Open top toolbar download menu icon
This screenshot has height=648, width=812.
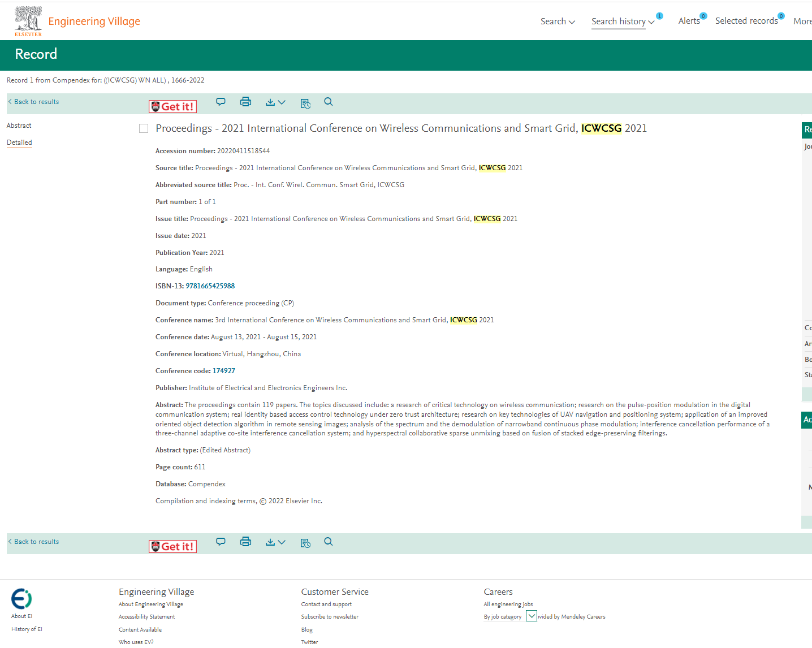point(275,102)
